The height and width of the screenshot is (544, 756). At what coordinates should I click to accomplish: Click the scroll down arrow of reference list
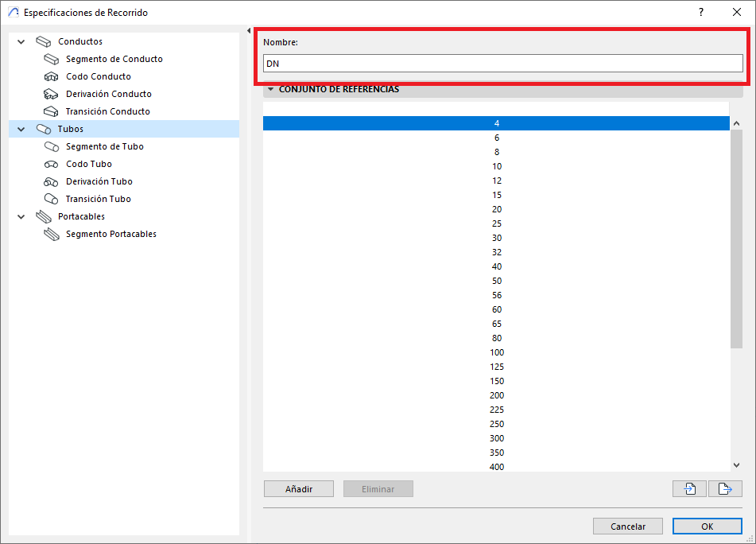[736, 465]
